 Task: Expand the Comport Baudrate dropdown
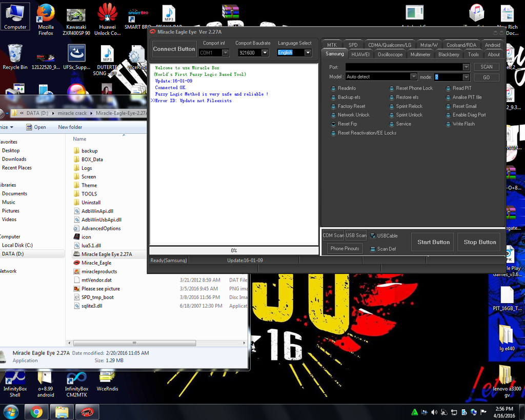click(265, 53)
